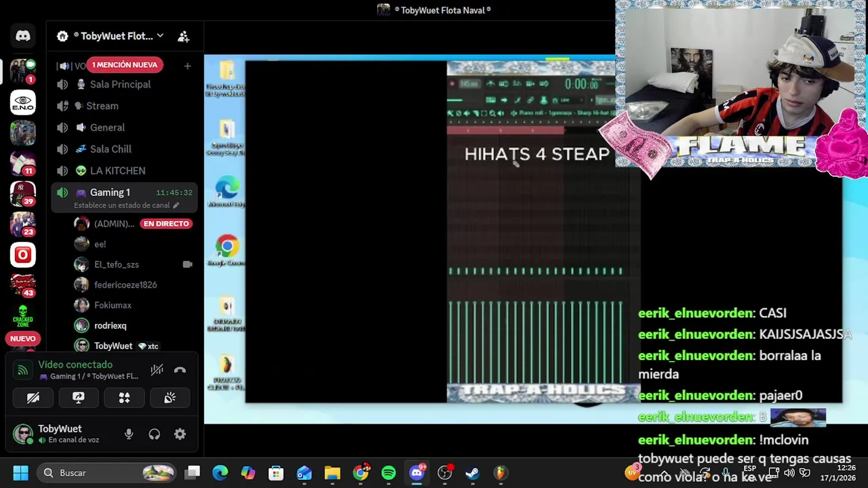Open server icon with 43 notification badge
Image resolution: width=868 pixels, height=488 pixels.
[23, 285]
